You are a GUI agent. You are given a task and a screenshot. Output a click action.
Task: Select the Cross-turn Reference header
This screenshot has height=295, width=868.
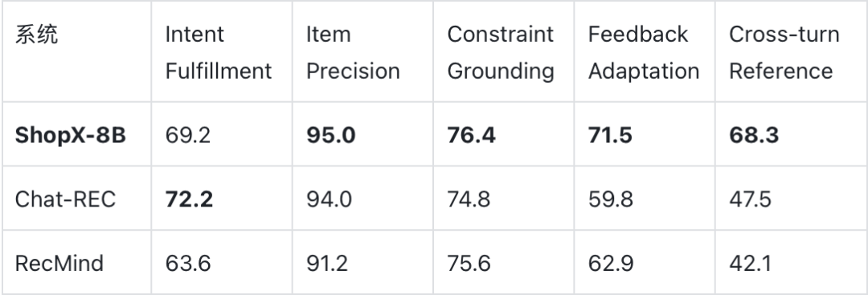coord(784,52)
